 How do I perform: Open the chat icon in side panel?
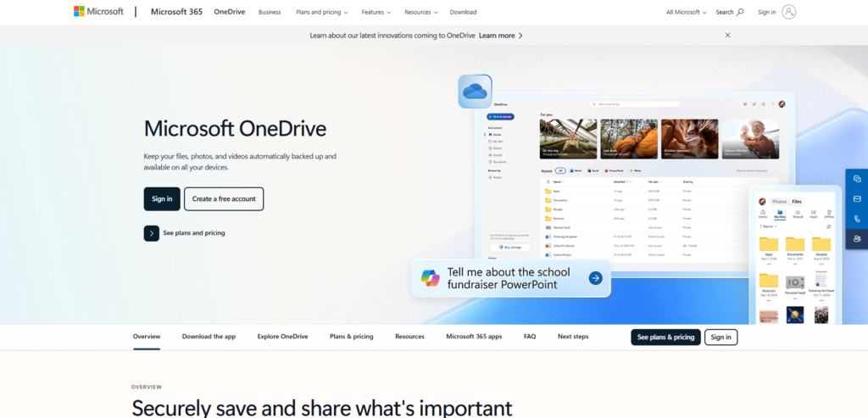[x=857, y=179]
